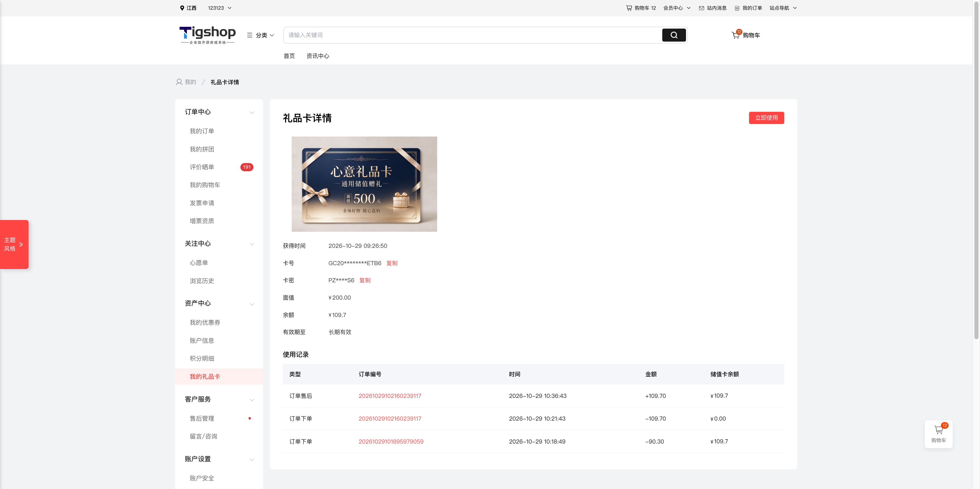Click the 立即使用 button

point(766,118)
